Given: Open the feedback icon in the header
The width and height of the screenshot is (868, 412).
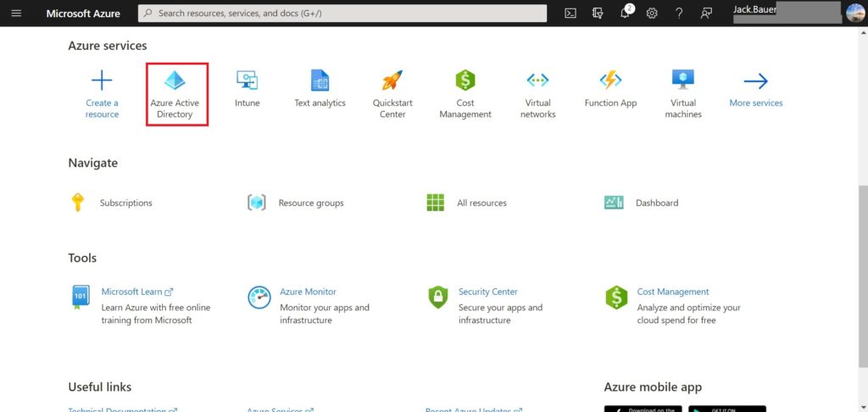Looking at the screenshot, I should pos(706,14).
